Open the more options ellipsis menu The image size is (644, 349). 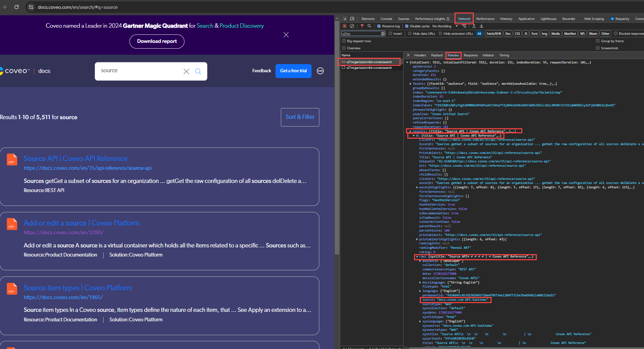tap(320, 71)
